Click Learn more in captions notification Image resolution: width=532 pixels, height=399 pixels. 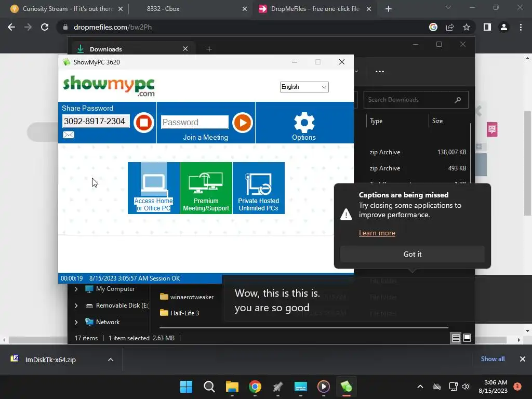[x=377, y=233]
